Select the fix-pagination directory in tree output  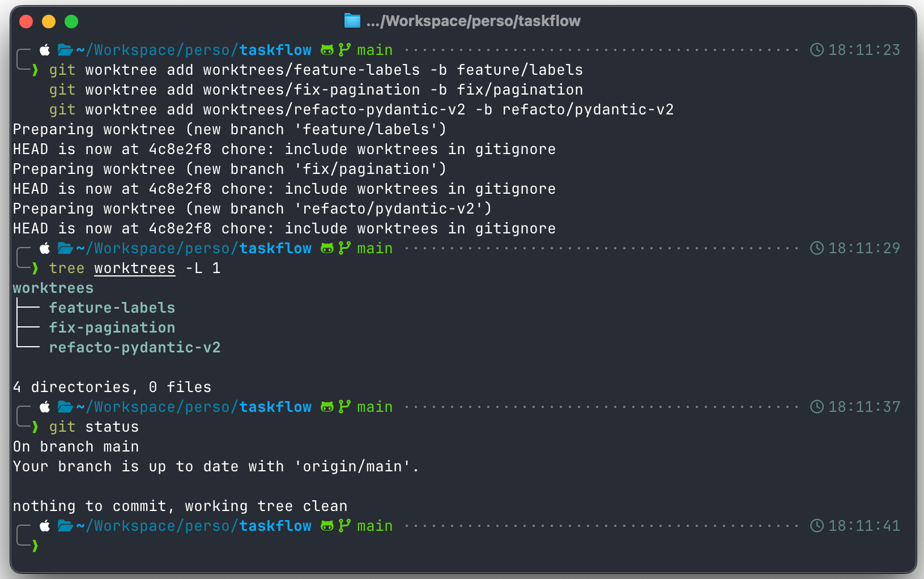(112, 327)
